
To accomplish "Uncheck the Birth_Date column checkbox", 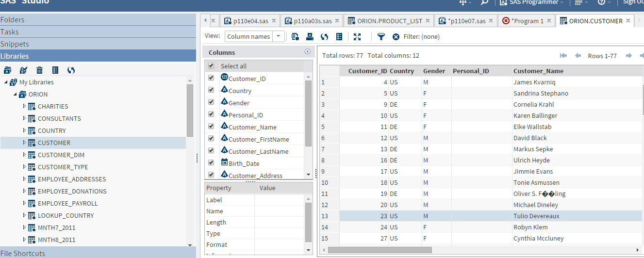I will coord(211,162).
